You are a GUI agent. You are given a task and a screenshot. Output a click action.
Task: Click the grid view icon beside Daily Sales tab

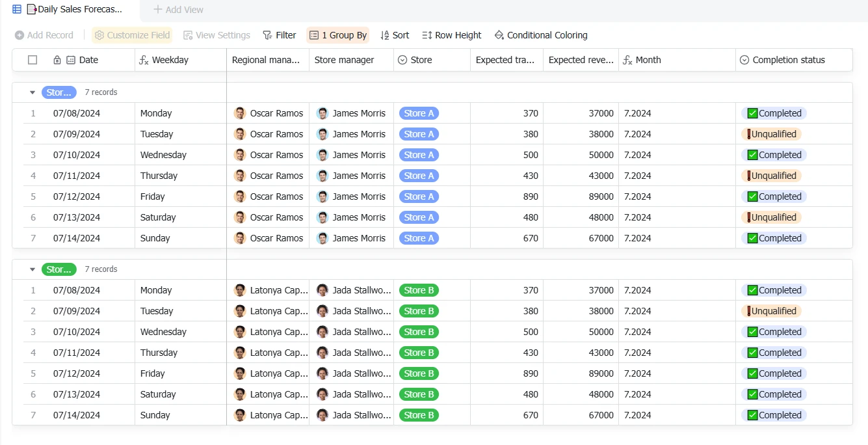click(x=17, y=9)
